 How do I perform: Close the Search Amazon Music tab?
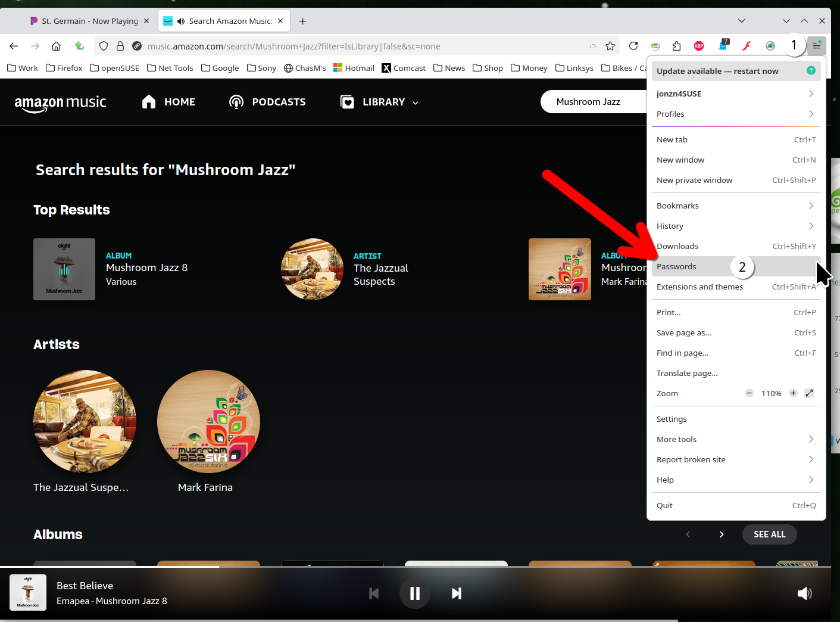coord(280,21)
